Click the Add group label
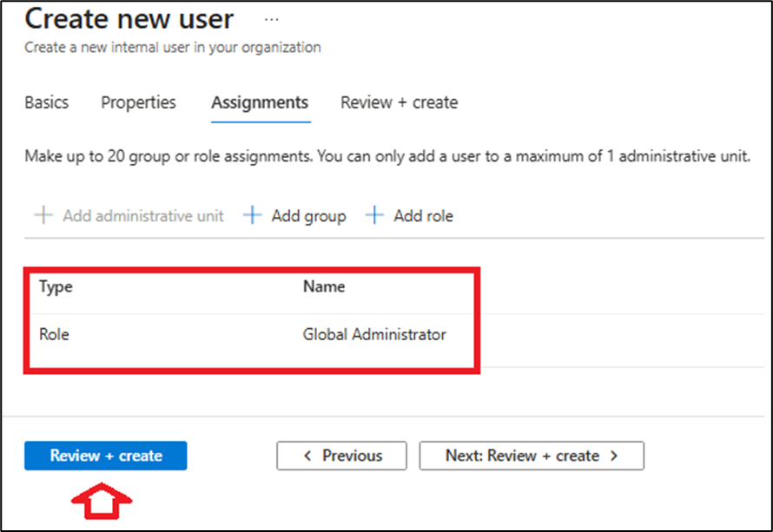773x532 pixels. click(308, 216)
